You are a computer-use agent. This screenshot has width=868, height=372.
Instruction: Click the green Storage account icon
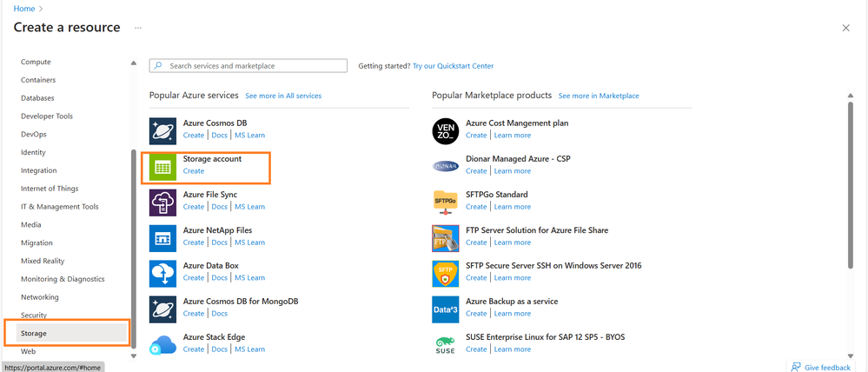pyautogui.click(x=162, y=167)
